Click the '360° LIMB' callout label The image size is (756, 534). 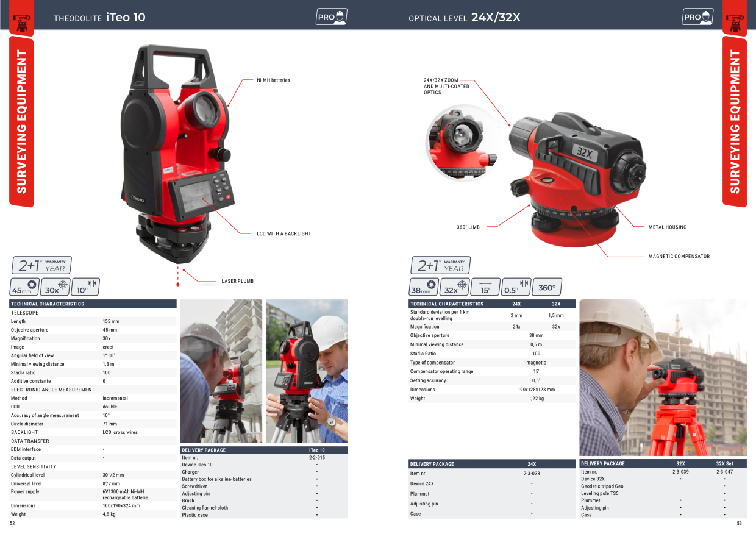pos(468,227)
